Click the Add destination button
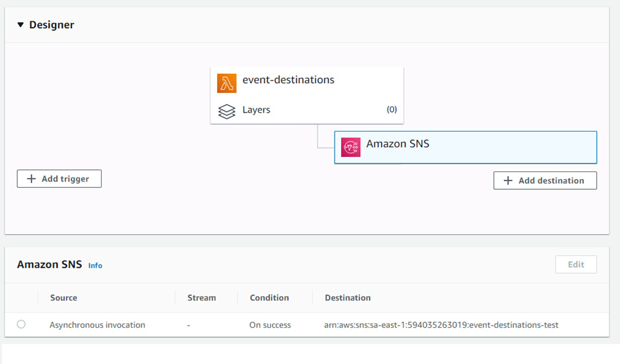620x364 pixels. [x=545, y=181]
